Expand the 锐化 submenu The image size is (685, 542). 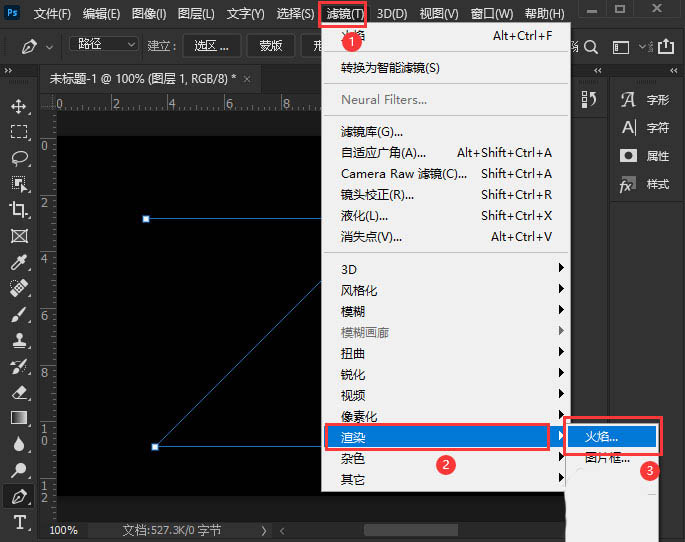pos(445,374)
